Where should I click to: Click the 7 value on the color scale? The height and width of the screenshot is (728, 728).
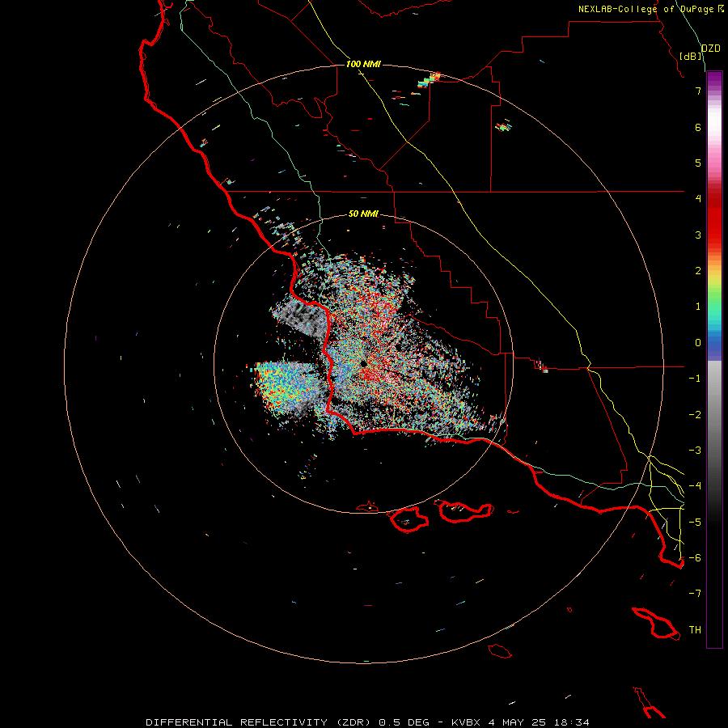[x=698, y=91]
